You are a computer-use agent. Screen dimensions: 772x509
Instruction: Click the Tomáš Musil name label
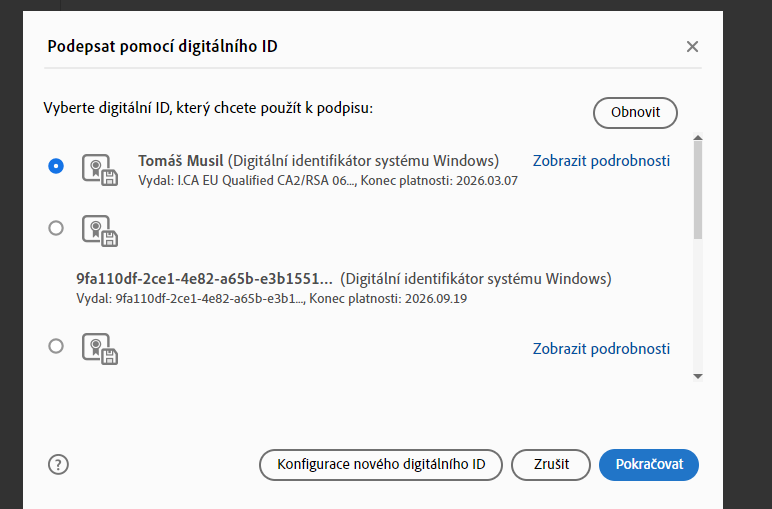coord(180,160)
